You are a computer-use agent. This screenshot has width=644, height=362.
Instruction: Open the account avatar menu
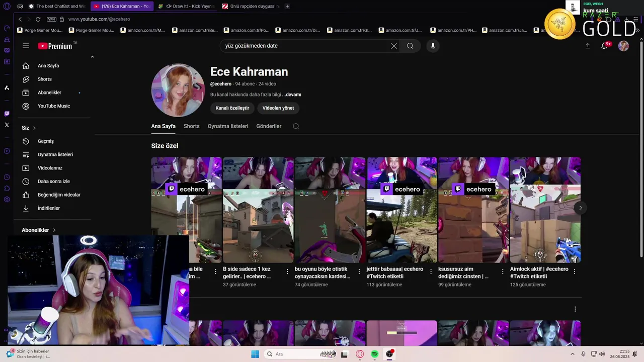(623, 46)
